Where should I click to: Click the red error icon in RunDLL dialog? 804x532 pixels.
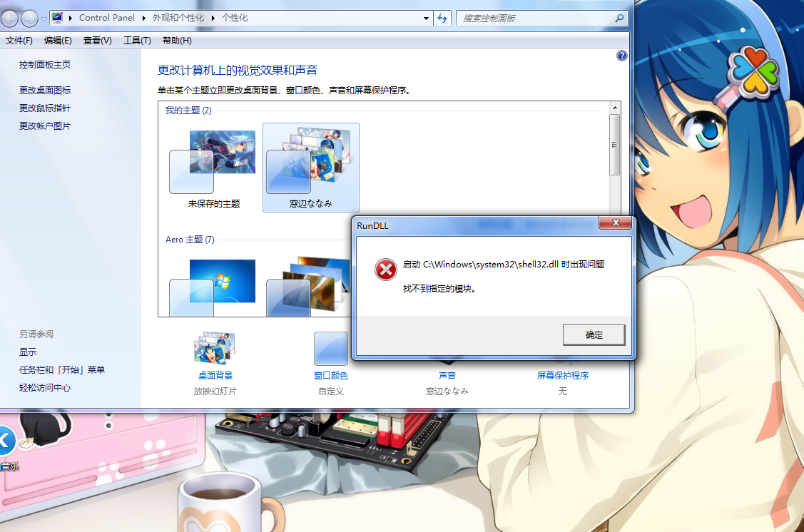coord(385,270)
